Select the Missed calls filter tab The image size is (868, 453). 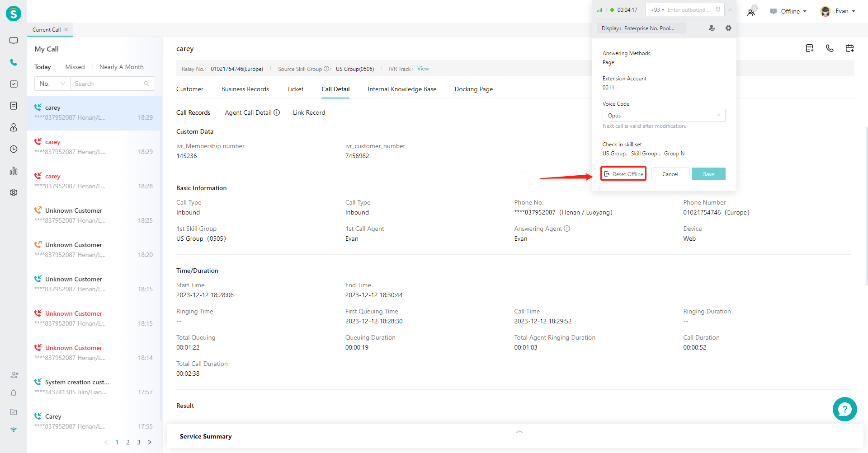pos(75,67)
